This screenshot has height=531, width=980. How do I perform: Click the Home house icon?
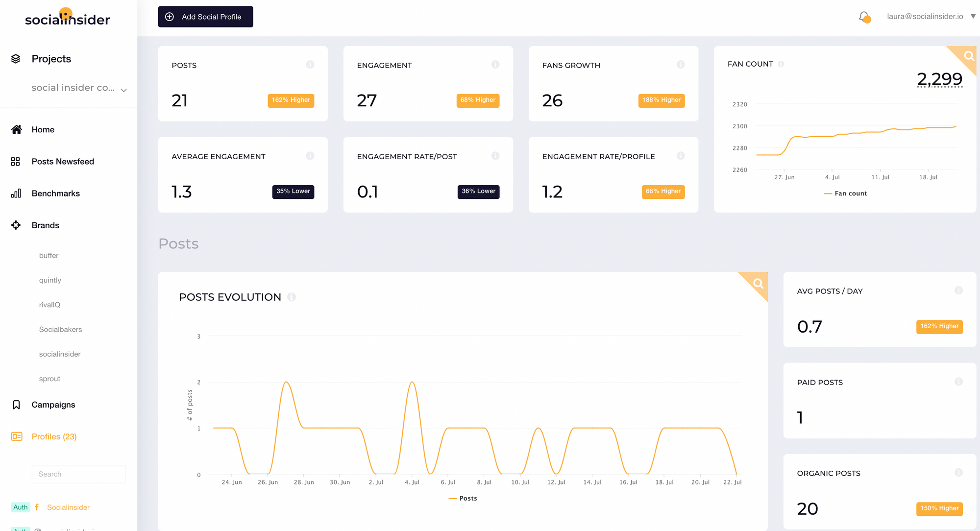coord(16,129)
